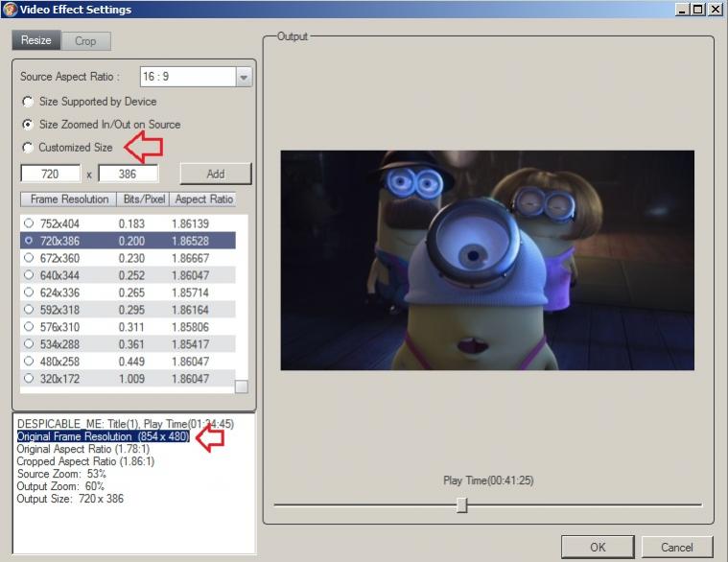Click the 'Source Zoom: 53%' line
Screen dimensions: 728x562
[61, 474]
